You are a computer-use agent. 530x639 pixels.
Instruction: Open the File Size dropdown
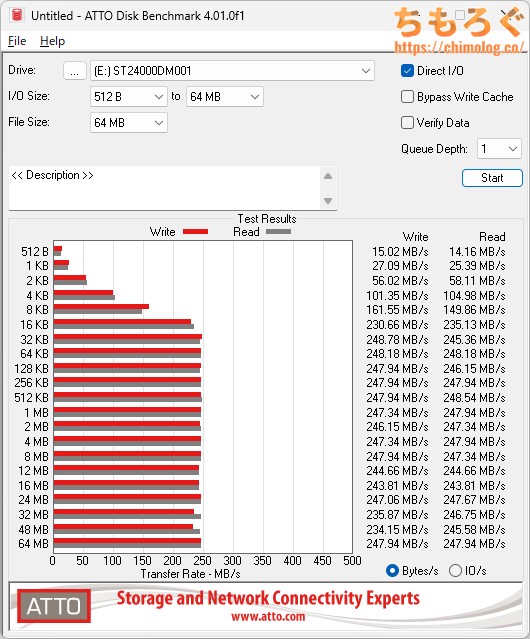coord(129,123)
